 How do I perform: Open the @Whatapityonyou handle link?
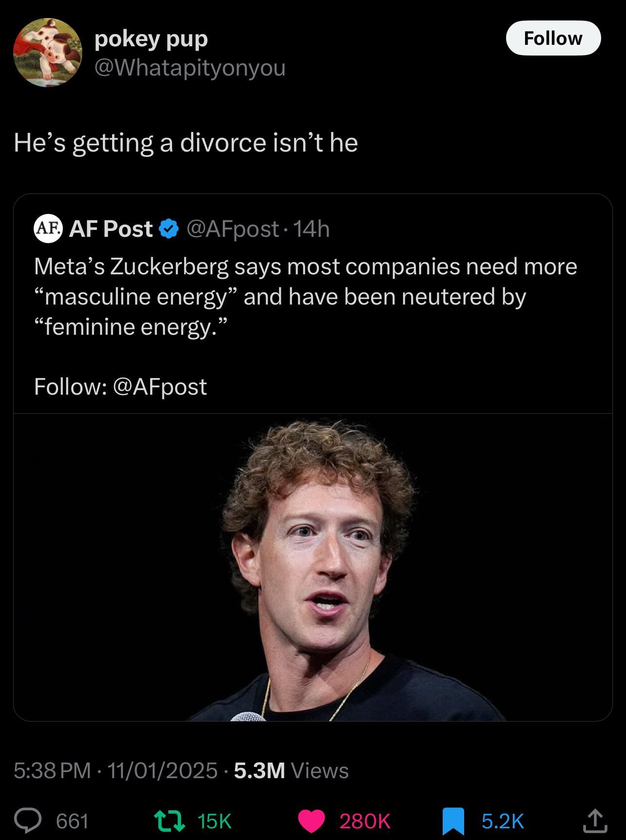(x=190, y=68)
